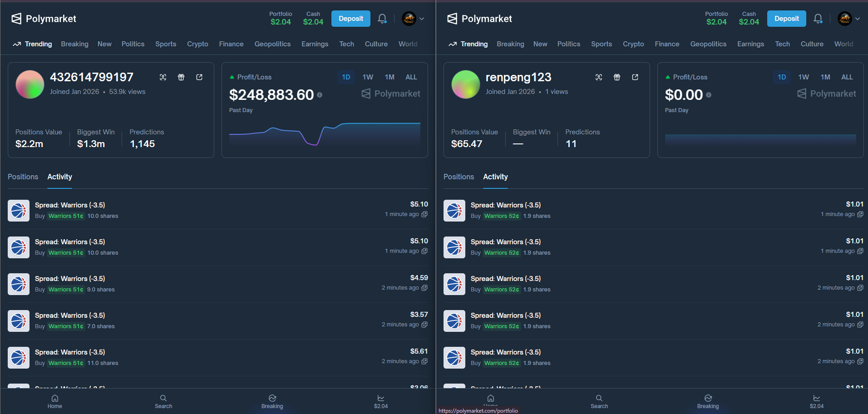Click Deposit button in right window
868x414 pixels.
click(x=787, y=19)
